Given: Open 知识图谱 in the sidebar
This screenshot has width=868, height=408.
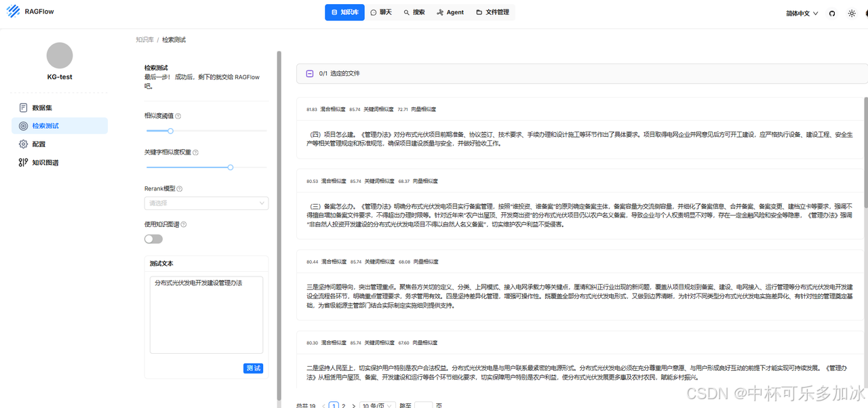Looking at the screenshot, I should 45,163.
